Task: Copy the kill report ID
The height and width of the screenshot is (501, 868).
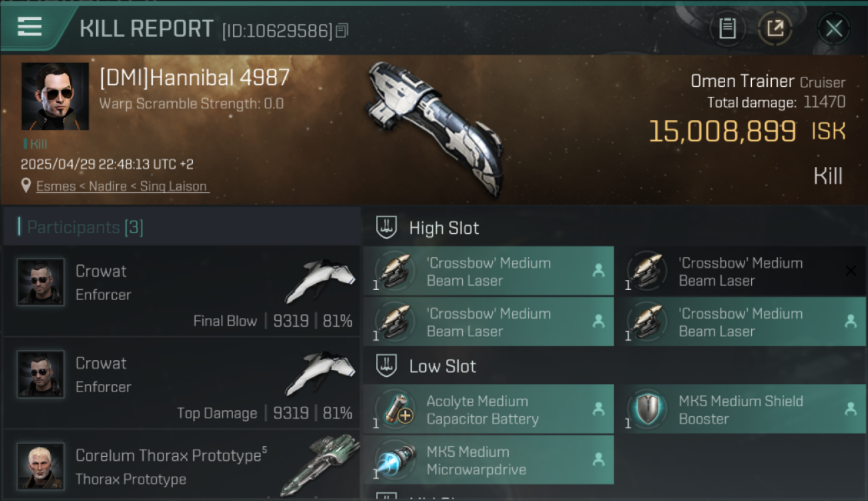Action: point(342,31)
